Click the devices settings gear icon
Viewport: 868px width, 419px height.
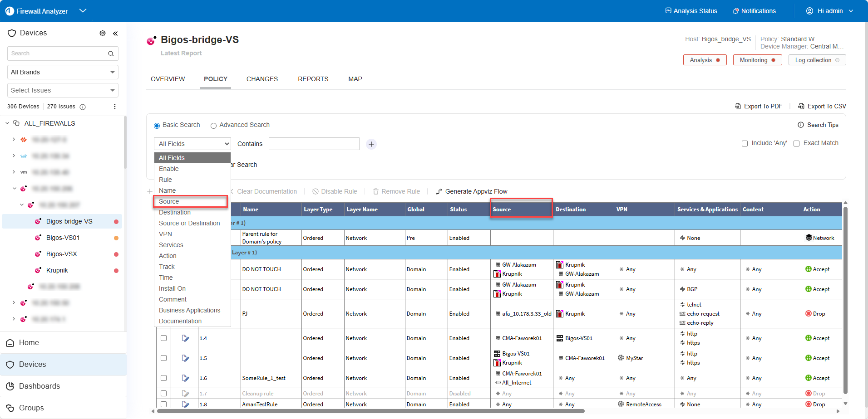point(103,33)
